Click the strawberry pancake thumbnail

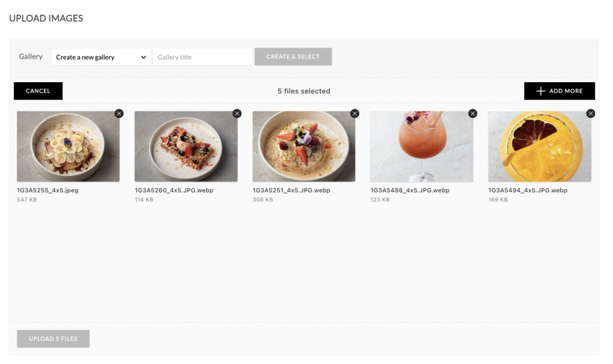click(x=304, y=147)
